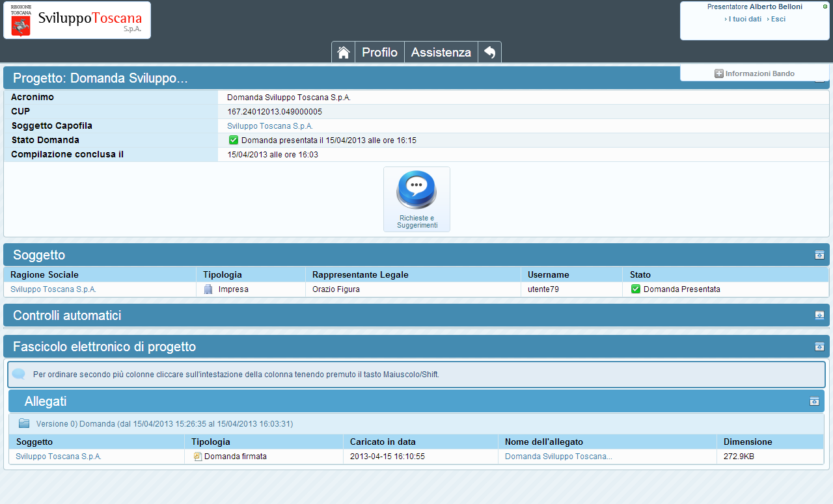Click the Sviluppo Toscana logo
The height and width of the screenshot is (504, 833).
coord(77,20)
